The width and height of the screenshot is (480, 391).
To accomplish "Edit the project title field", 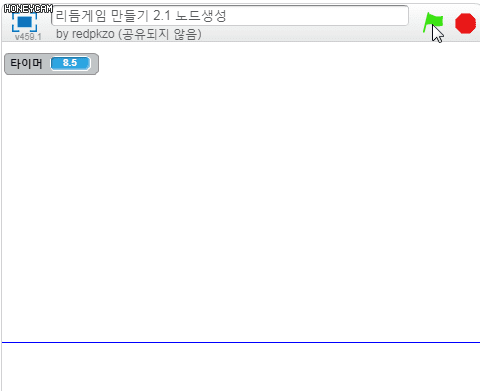I will (x=230, y=15).
